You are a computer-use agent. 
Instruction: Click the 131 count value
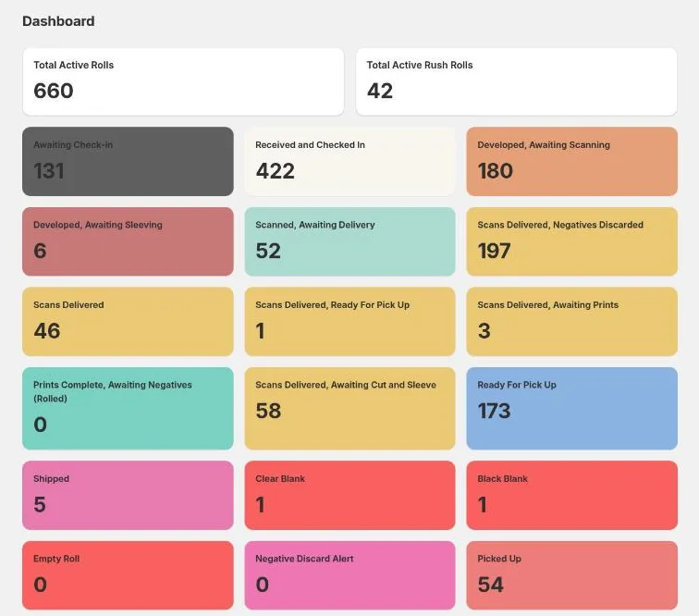(x=49, y=171)
